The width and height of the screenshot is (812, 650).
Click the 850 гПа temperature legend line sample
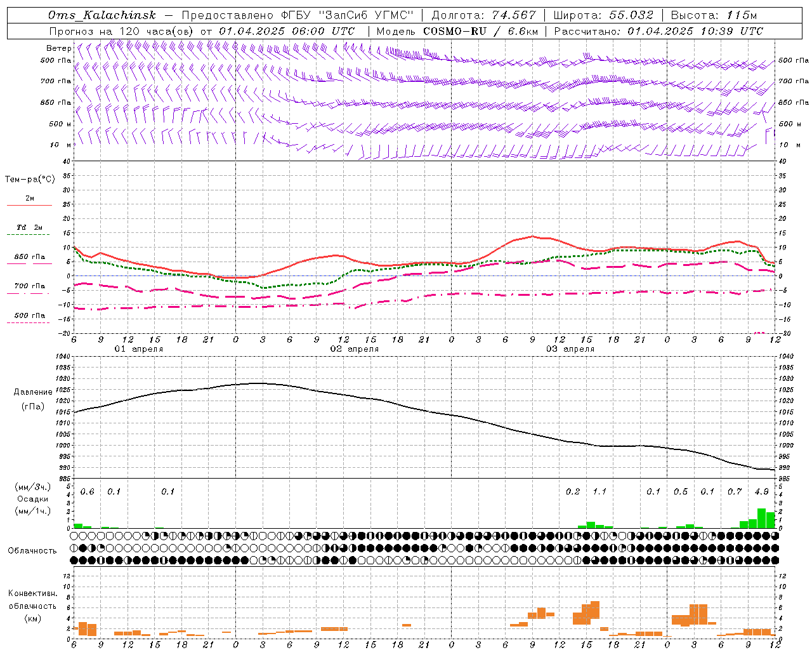[29, 263]
